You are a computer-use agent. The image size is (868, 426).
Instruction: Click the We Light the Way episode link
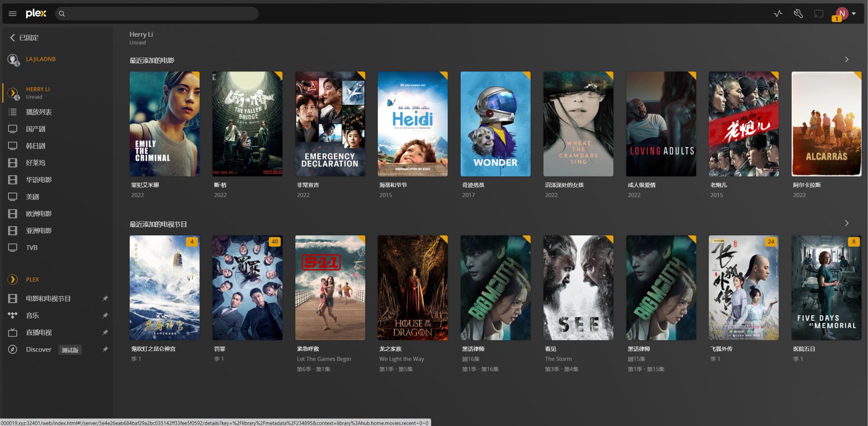[402, 359]
